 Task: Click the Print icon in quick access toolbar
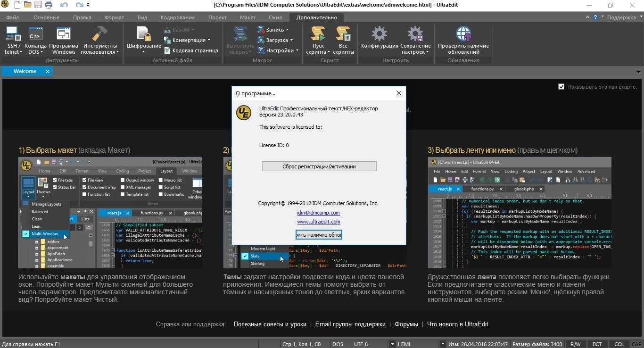pos(49,5)
